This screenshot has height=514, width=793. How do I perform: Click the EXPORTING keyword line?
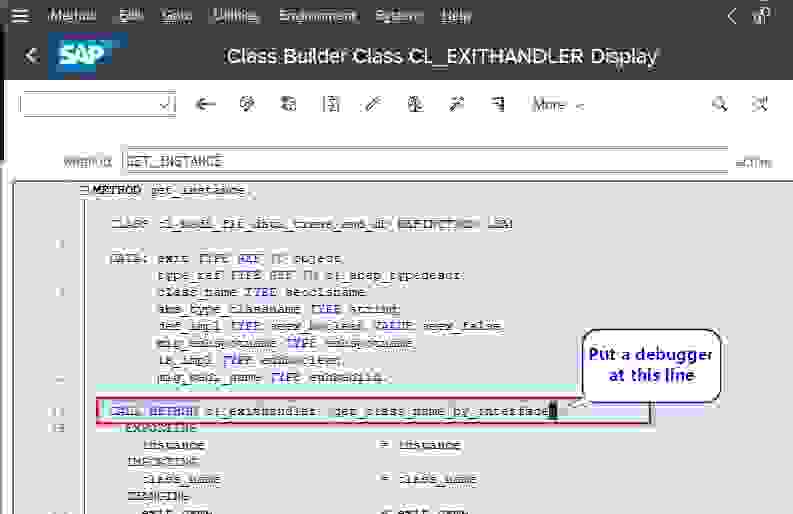pyautogui.click(x=161, y=428)
